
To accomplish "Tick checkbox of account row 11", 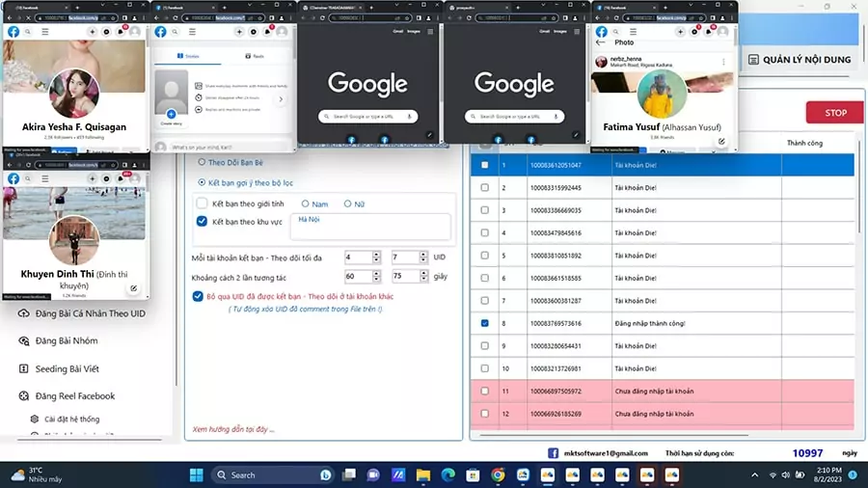I will 485,391.
